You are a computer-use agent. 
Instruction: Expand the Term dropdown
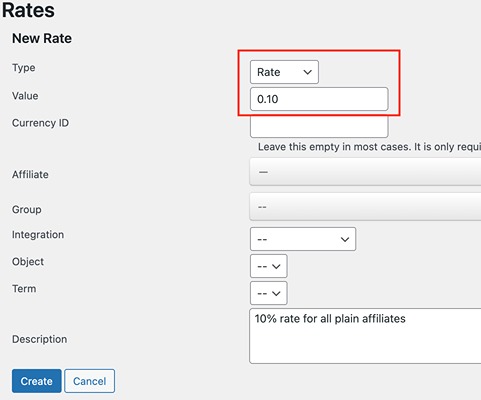point(269,293)
